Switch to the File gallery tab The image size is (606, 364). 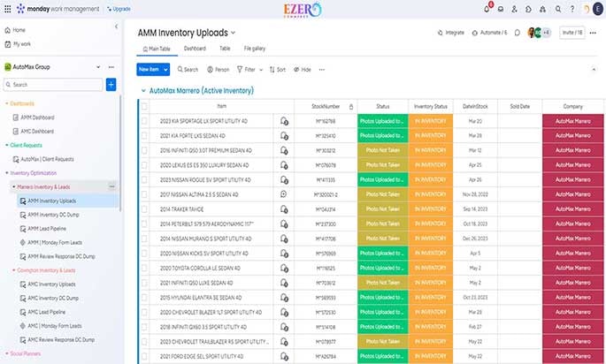coord(254,49)
